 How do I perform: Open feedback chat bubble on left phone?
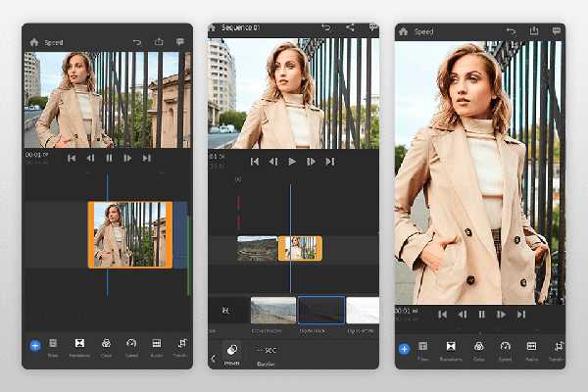click(x=180, y=41)
